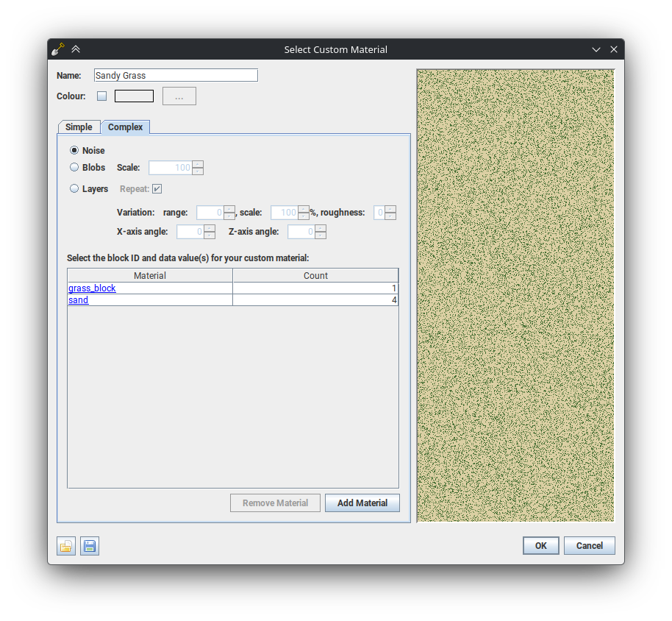
Task: Click the open material folder icon
Action: click(x=65, y=546)
